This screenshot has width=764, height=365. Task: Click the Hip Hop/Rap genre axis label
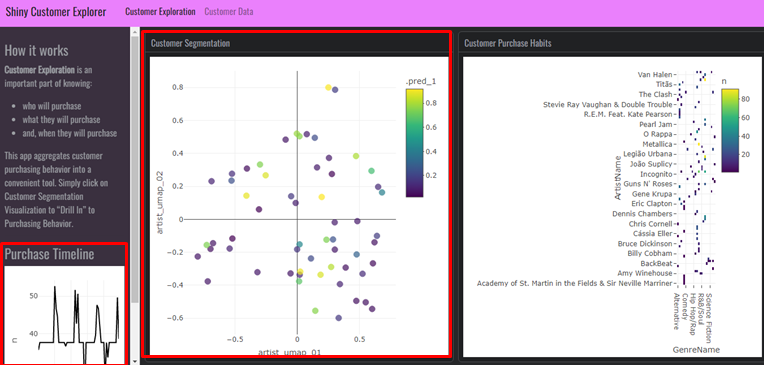[692, 314]
